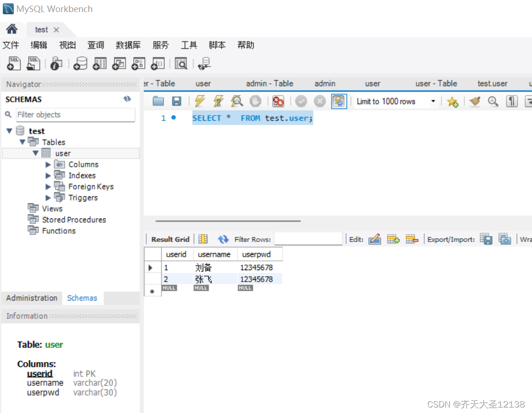Focus the Filter Rows input field
532x413 pixels.
308,239
